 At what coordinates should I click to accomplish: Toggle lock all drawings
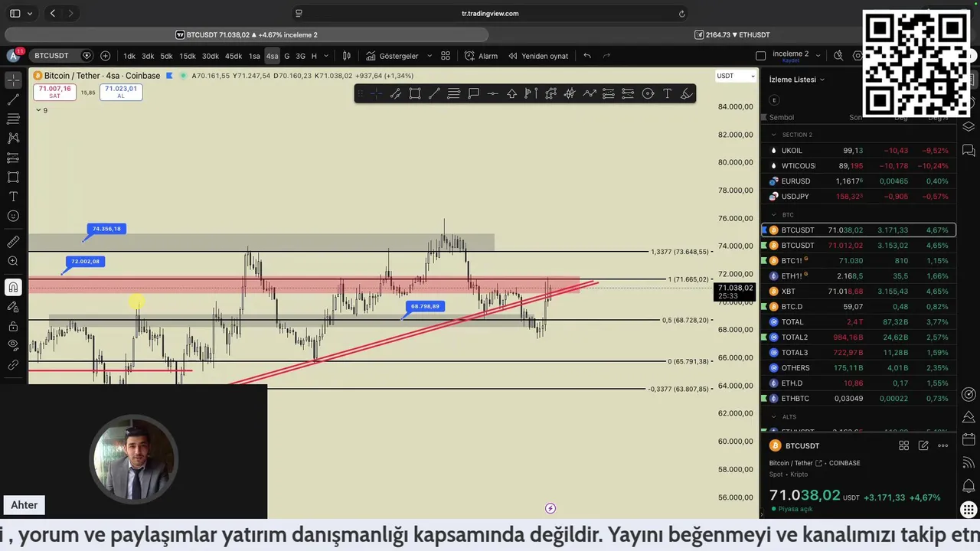pos(13,326)
